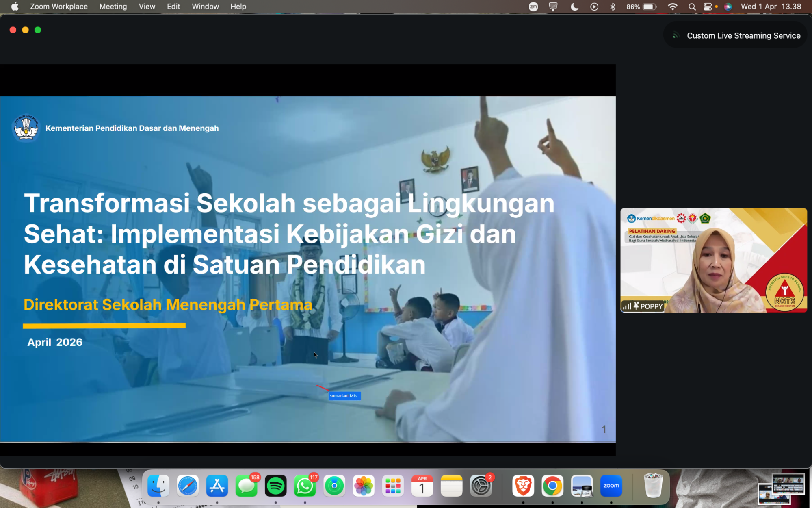Viewport: 812px width, 508px height.
Task: Open the Meeting menu
Action: [113, 7]
